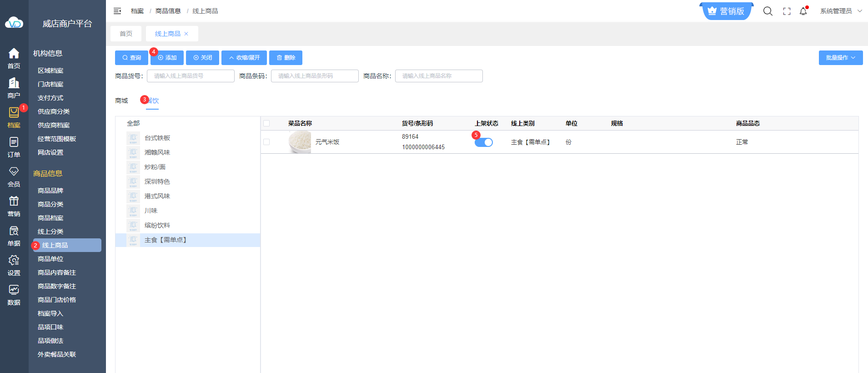The height and width of the screenshot is (373, 868).
Task: Toggle fullscreen mode icon
Action: pos(787,11)
